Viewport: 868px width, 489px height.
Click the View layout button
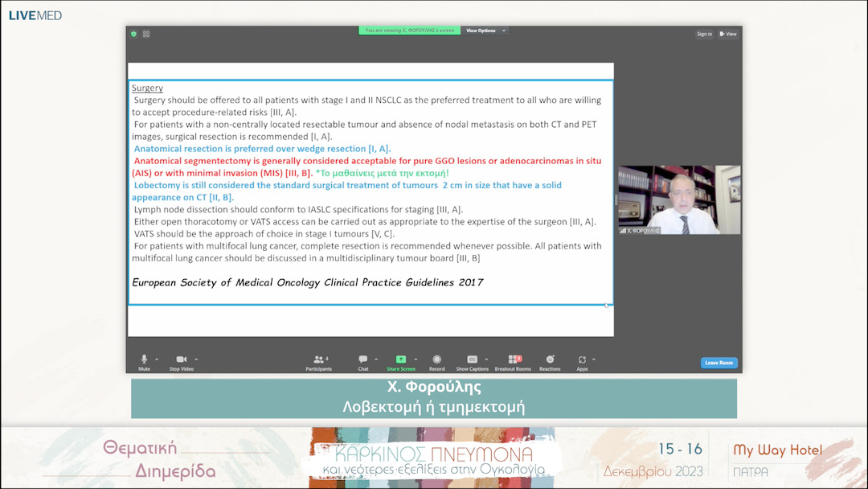(728, 34)
